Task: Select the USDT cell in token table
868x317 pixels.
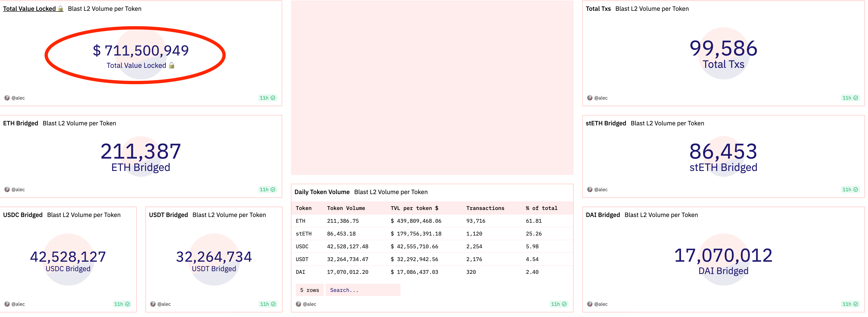Action: (302, 260)
